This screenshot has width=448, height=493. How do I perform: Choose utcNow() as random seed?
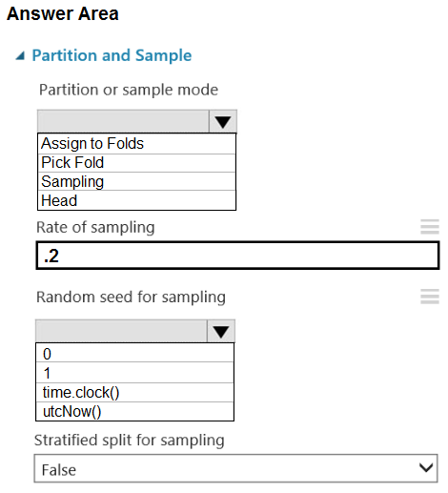point(134,411)
